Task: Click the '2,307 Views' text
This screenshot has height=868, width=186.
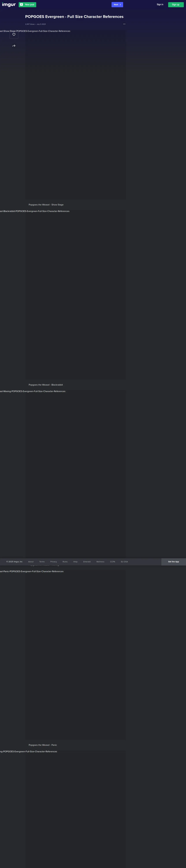Action: coord(30,24)
